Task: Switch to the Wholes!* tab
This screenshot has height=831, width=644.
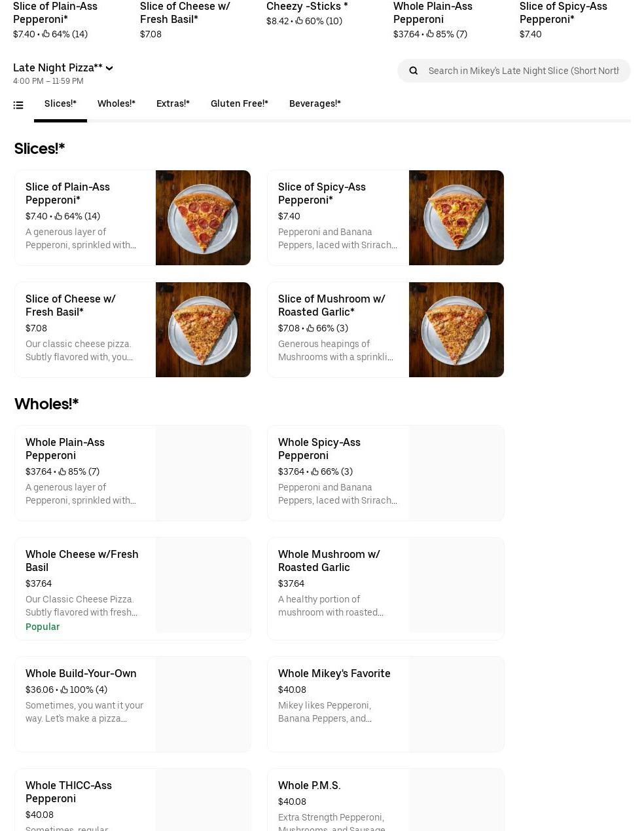Action: click(116, 103)
